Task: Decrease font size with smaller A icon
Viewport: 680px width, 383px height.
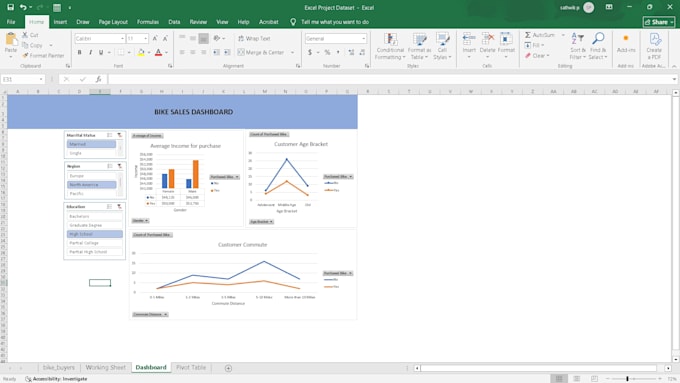Action: coord(165,39)
